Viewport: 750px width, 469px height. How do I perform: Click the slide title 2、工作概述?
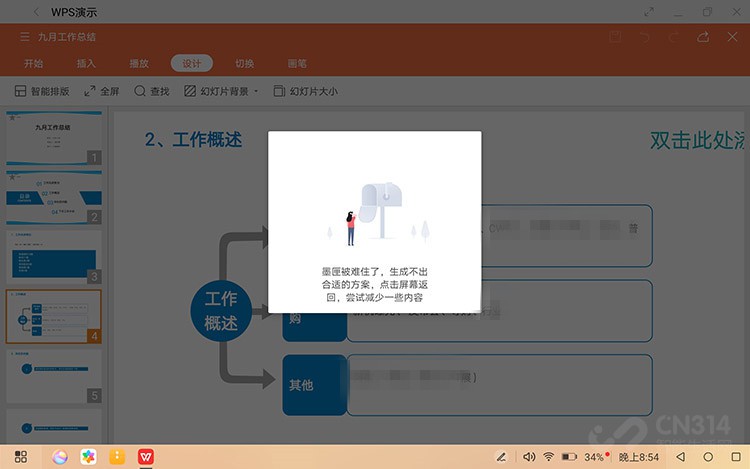[193, 140]
